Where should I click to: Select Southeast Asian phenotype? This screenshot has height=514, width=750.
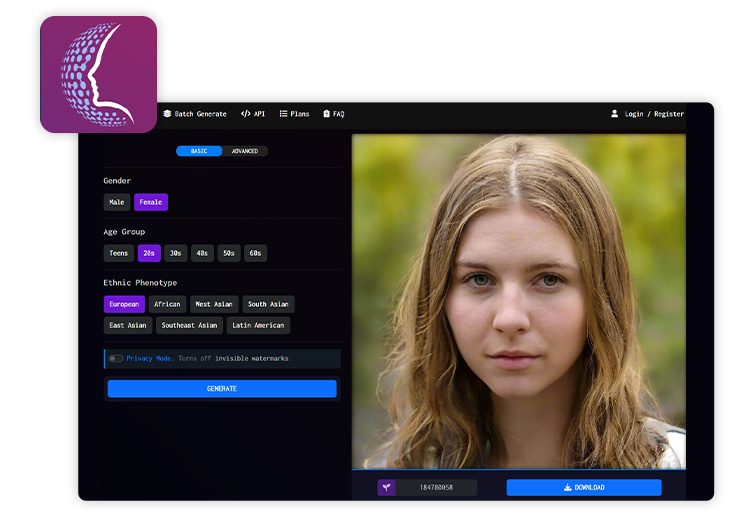[x=189, y=325]
